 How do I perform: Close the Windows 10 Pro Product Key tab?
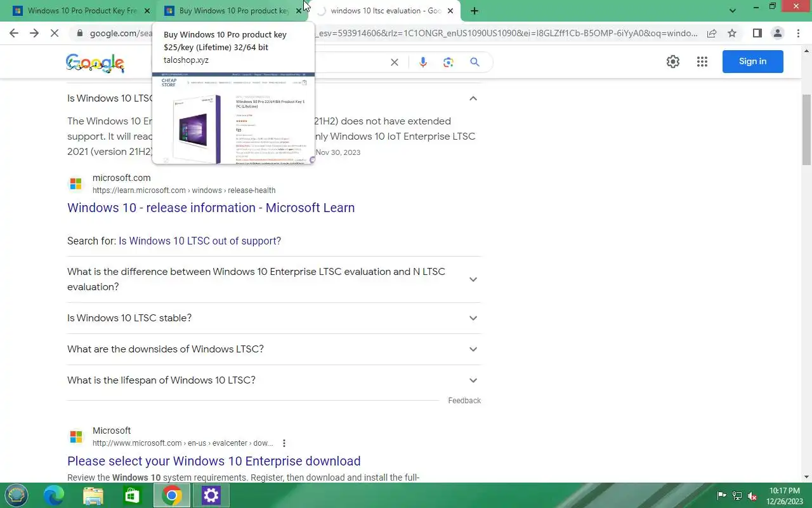point(147,11)
